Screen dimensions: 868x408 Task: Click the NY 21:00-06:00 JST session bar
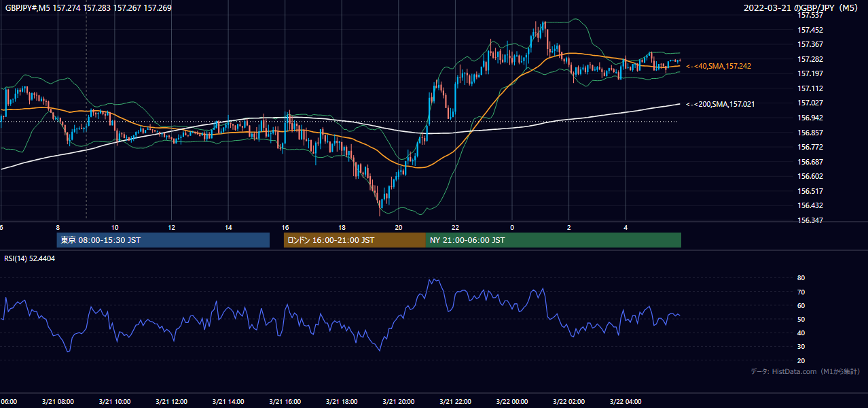click(x=554, y=240)
